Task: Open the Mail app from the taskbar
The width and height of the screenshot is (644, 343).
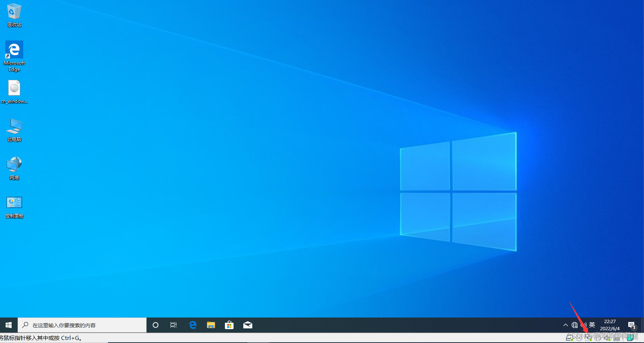Action: (x=248, y=325)
